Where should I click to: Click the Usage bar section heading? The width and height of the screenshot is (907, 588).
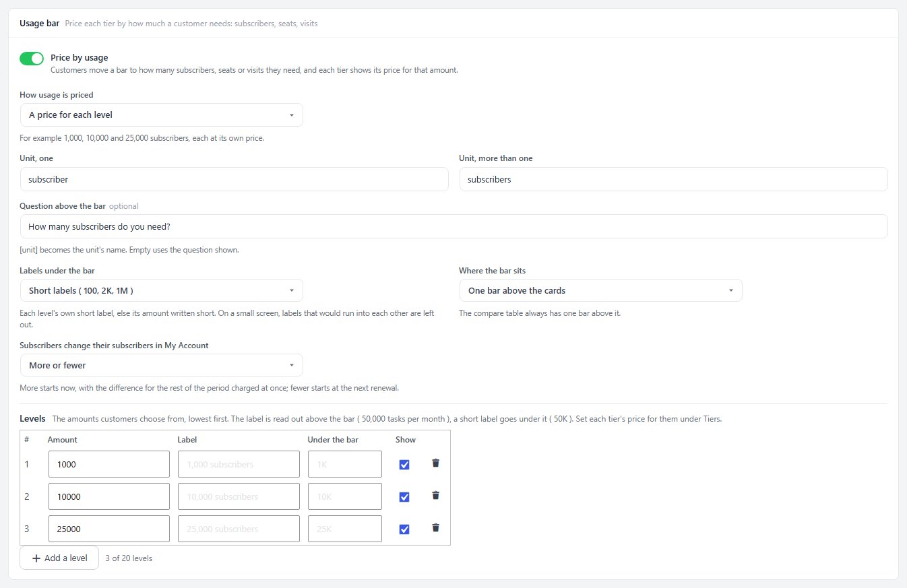tap(40, 23)
